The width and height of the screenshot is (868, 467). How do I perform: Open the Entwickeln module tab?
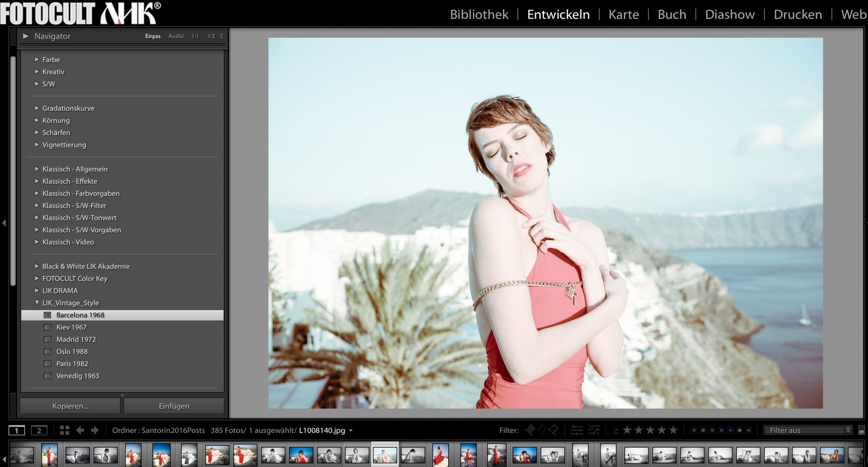coord(558,15)
